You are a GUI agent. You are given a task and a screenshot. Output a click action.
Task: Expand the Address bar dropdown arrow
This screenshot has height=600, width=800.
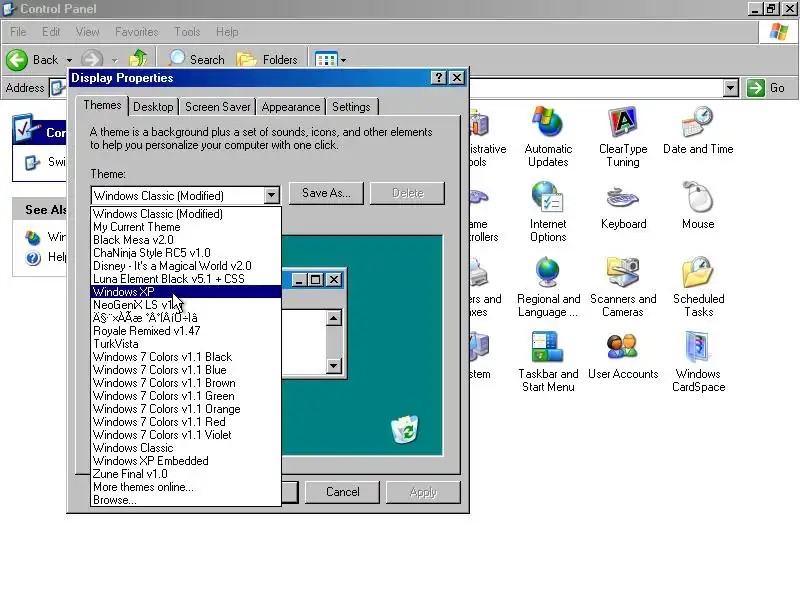731,88
